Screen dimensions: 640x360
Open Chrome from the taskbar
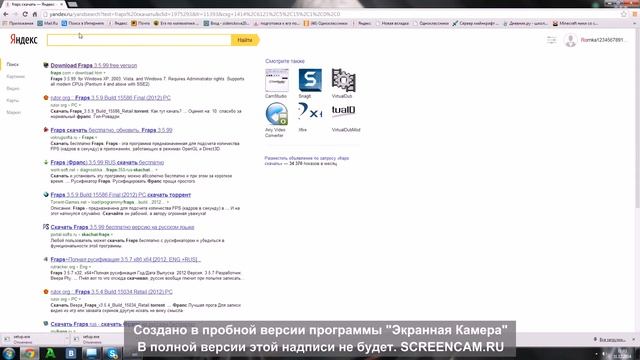click(x=29, y=353)
